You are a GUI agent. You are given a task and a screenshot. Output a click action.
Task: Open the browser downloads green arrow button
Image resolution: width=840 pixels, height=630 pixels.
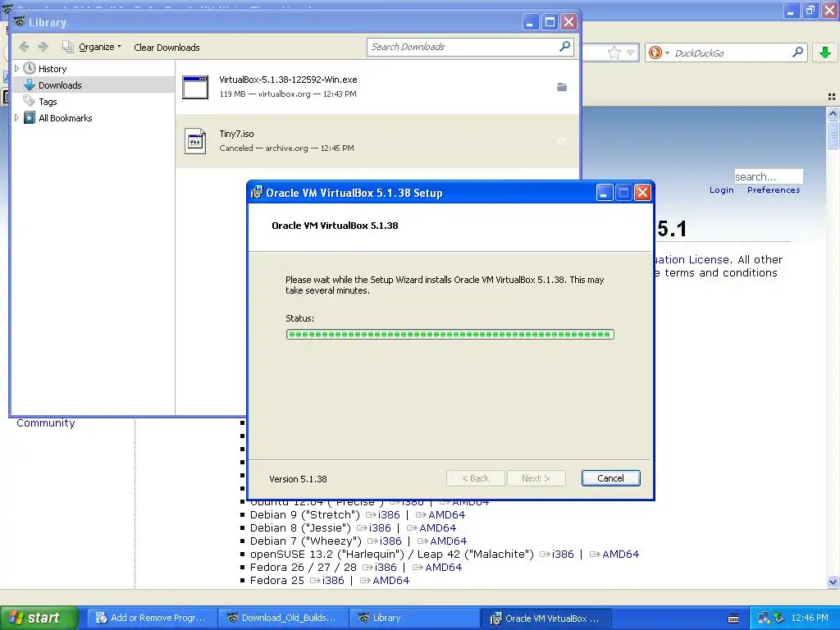click(825, 52)
